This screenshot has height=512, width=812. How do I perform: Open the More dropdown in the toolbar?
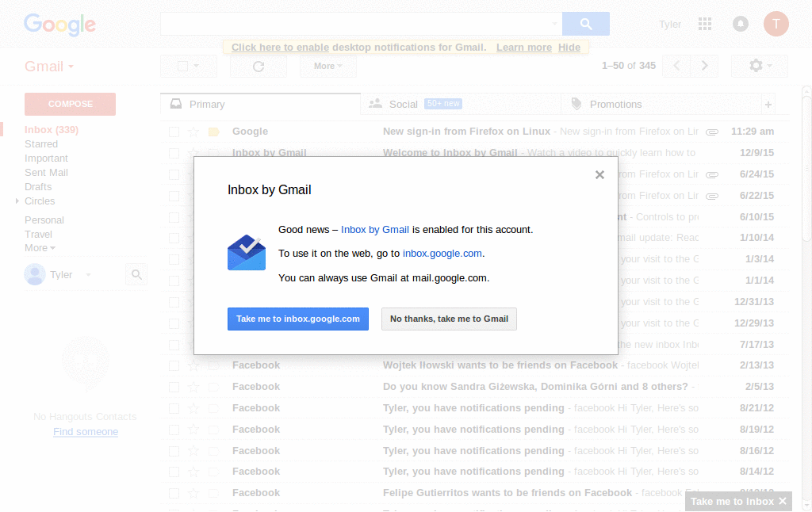coord(327,66)
